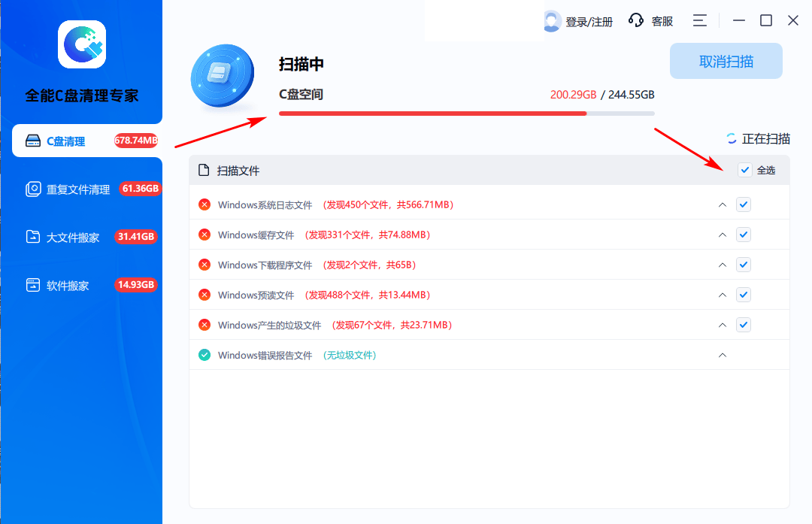The image size is (812, 524).
Task: Click green checkmark icon beside Windows错误报告文件
Action: coord(205,355)
